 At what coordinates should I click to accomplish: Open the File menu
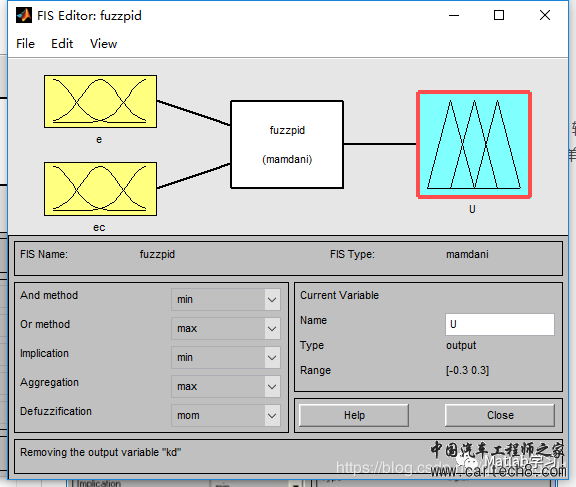pyautogui.click(x=25, y=44)
